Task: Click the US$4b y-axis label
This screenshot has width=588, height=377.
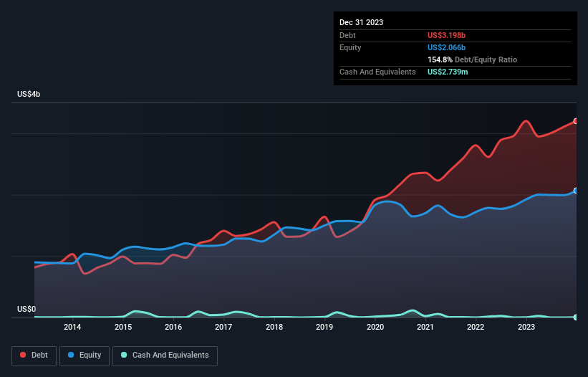Action: (x=29, y=94)
